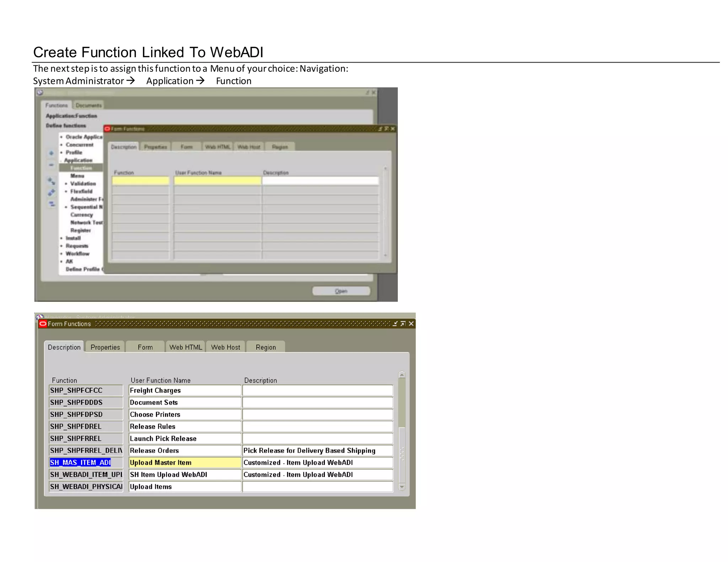The width and height of the screenshot is (728, 562).
Task: Click the Launch Pick Release user function name
Action: point(185,439)
